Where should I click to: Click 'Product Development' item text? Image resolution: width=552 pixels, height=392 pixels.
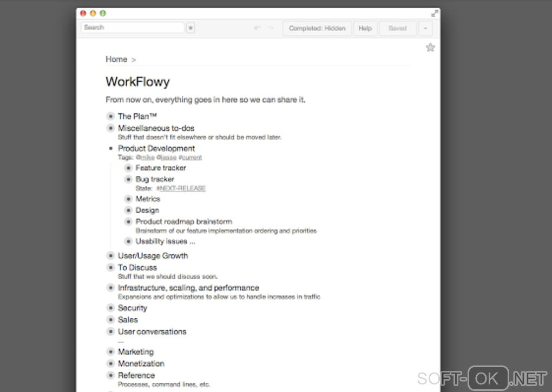(x=156, y=148)
